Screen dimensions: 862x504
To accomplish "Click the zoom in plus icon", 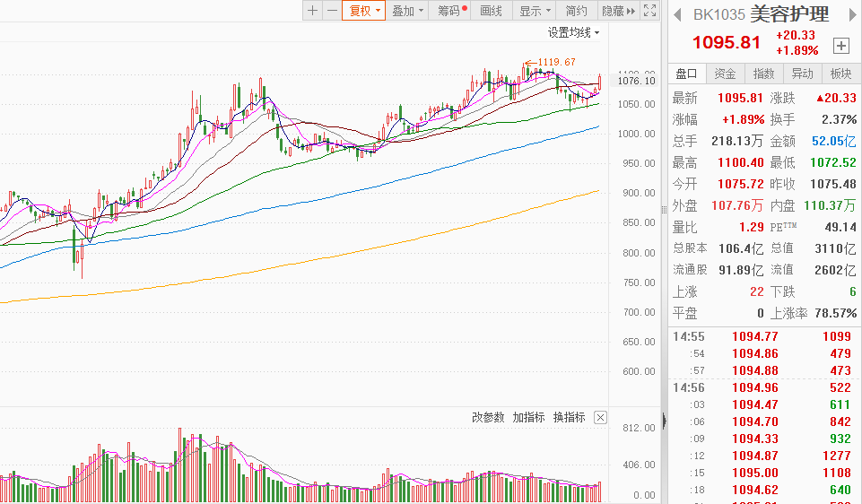I will click(312, 11).
